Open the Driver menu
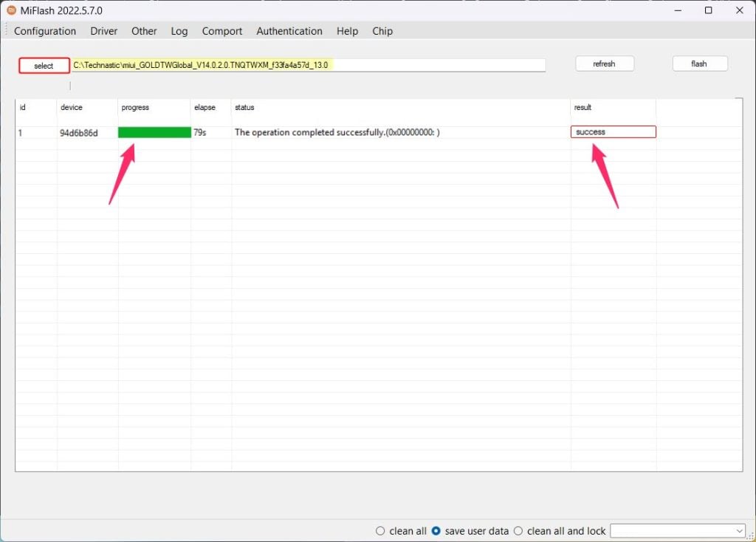 (x=103, y=31)
